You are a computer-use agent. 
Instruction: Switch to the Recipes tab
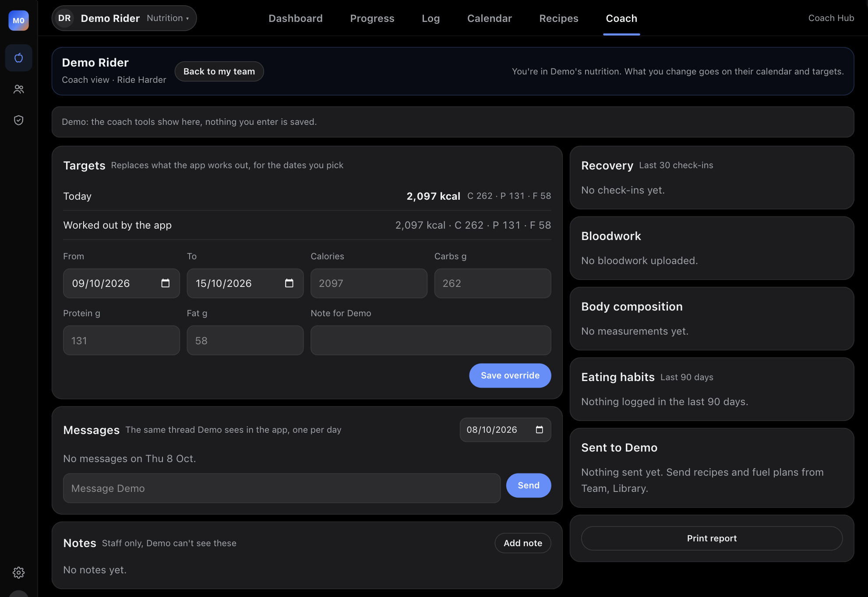coord(559,18)
